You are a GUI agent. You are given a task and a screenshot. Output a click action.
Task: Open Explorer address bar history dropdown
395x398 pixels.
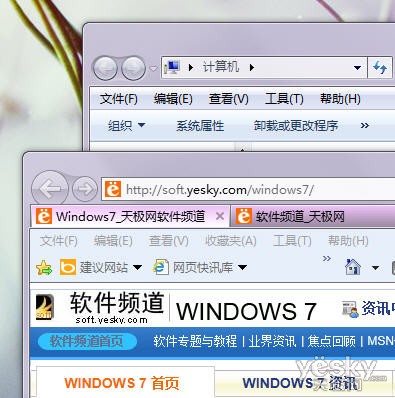click(x=357, y=68)
